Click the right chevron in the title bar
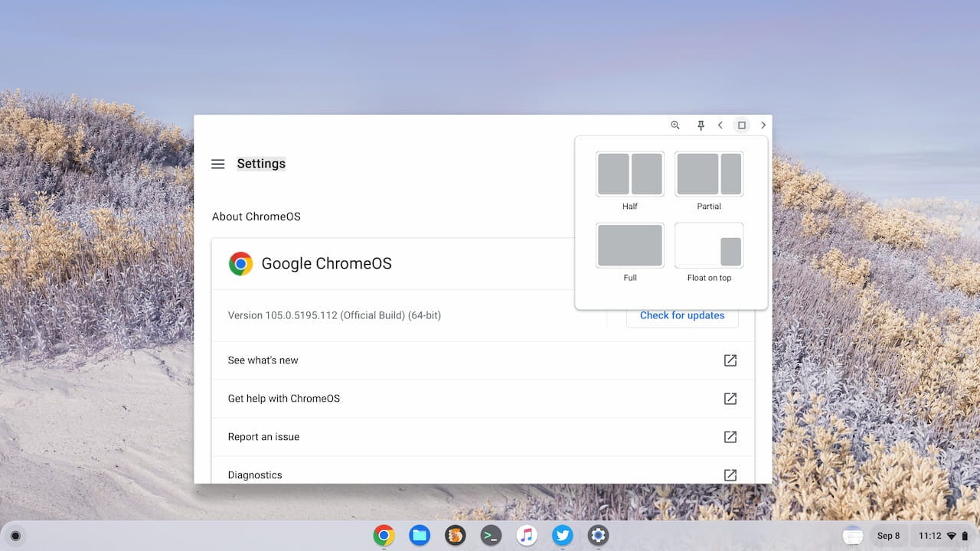Image resolution: width=980 pixels, height=551 pixels. coord(763,125)
